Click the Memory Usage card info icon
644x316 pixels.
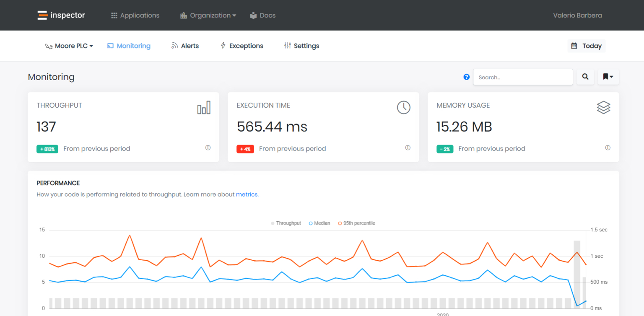608,148
